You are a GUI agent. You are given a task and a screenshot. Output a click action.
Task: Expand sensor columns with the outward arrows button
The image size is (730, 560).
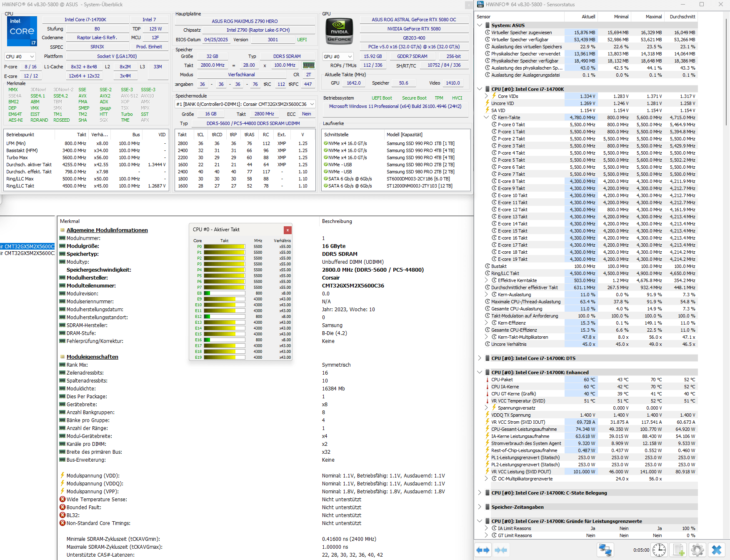[482, 550]
